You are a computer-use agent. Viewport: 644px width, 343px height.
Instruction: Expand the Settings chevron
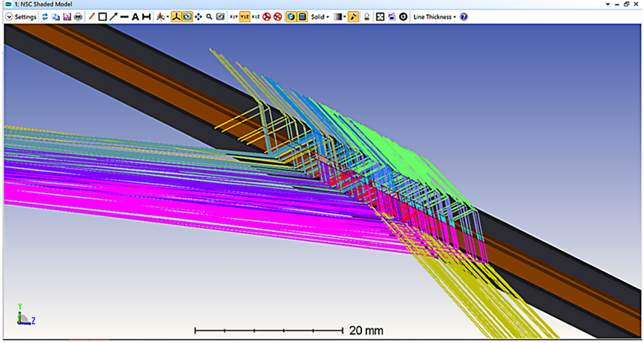tap(9, 16)
